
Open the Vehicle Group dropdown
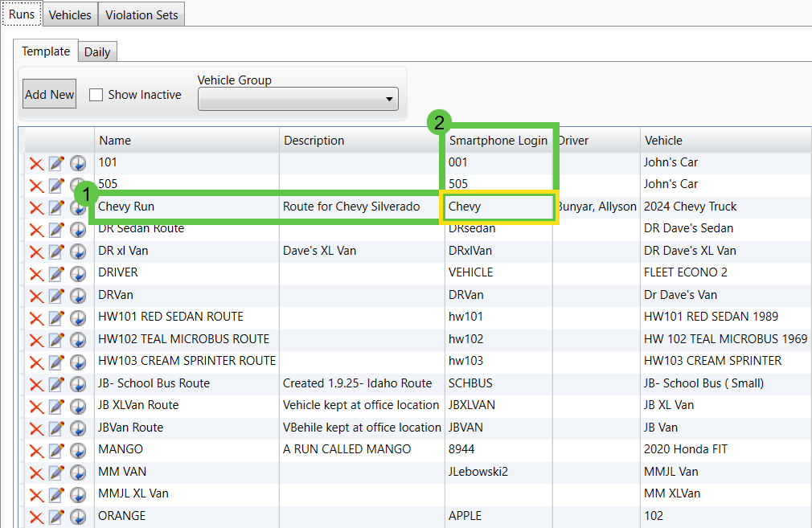[x=298, y=99]
